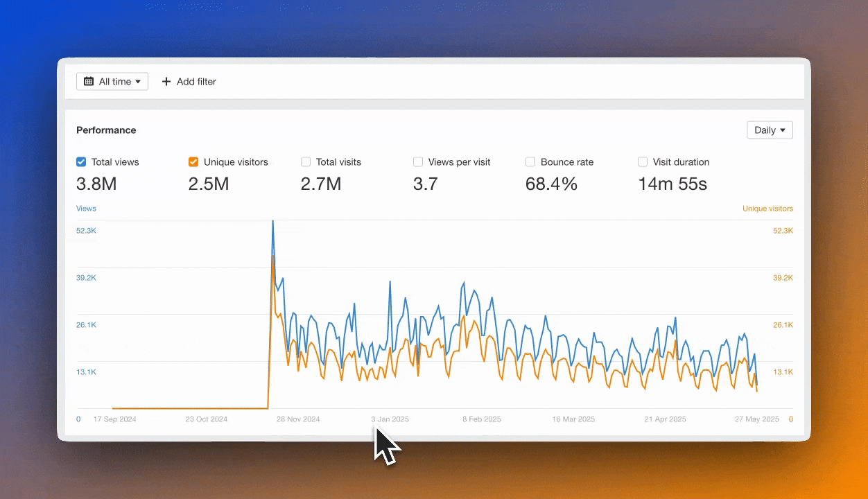868x499 pixels.
Task: Click the 3 Jan 2025 axis label
Action: [390, 419]
